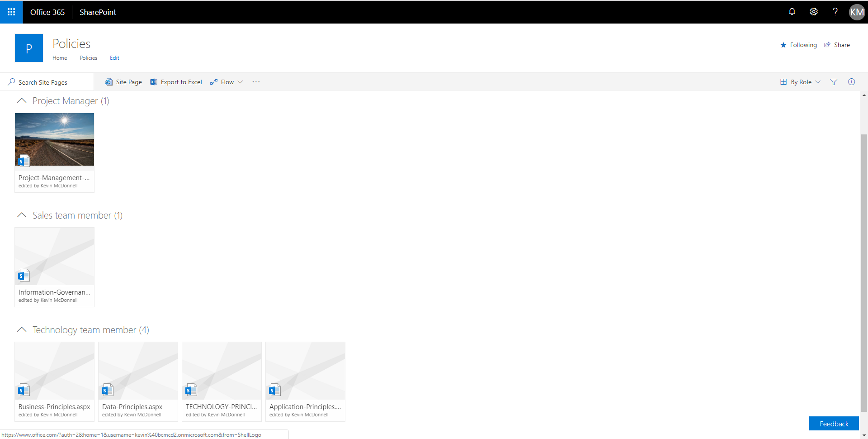Image resolution: width=868 pixels, height=439 pixels.
Task: Collapse the Sales team member group
Action: pyautogui.click(x=21, y=215)
